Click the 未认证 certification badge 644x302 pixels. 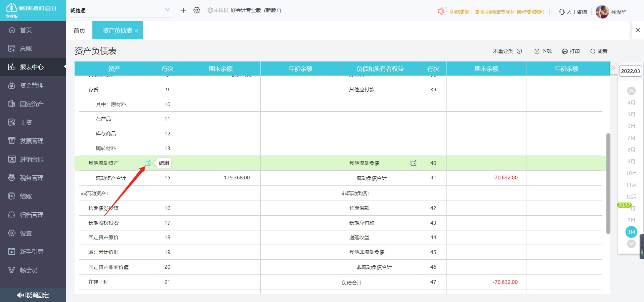(x=218, y=10)
